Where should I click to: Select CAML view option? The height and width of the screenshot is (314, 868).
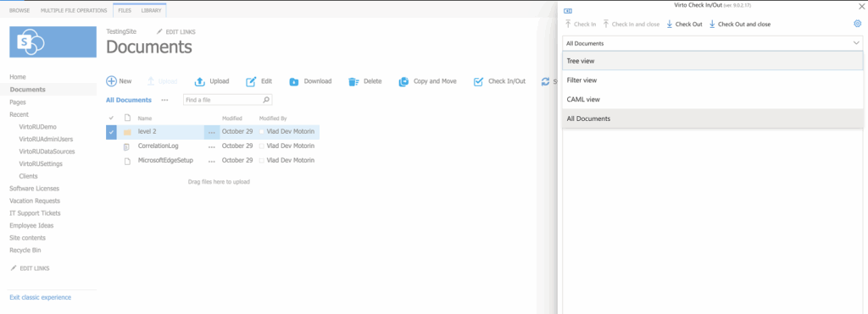click(713, 100)
